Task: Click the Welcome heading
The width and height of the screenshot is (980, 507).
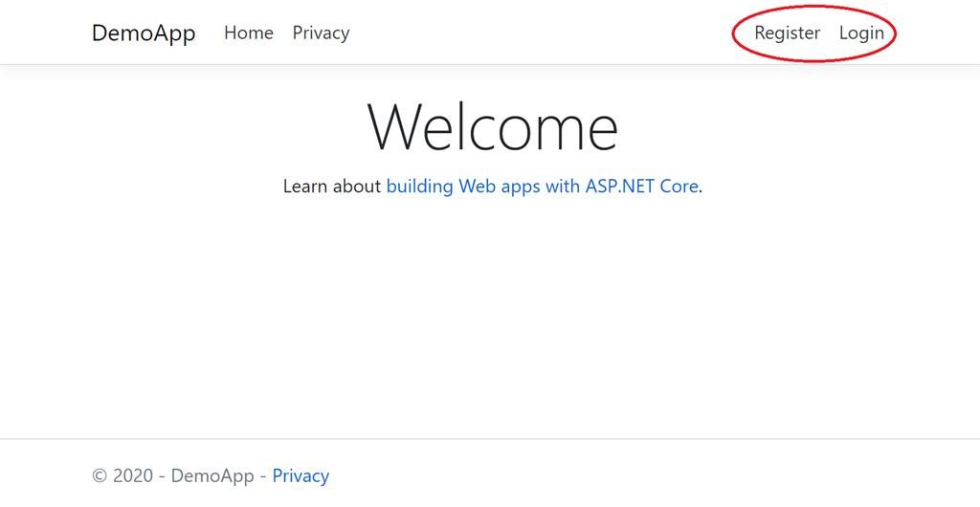Action: pyautogui.click(x=493, y=126)
